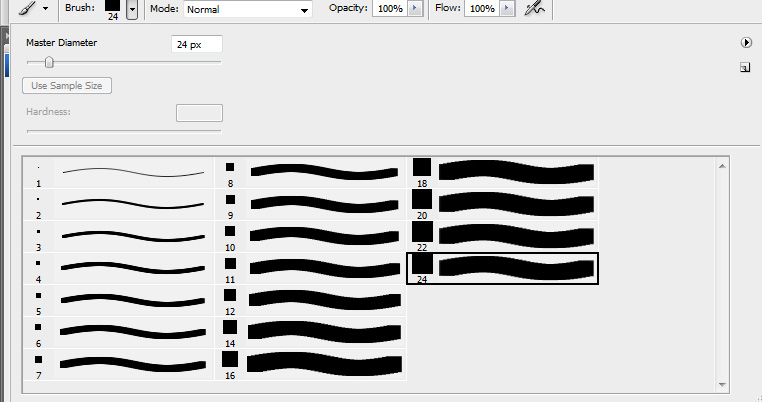Click the Master Diameter value field
762x402 pixels.
(197, 44)
